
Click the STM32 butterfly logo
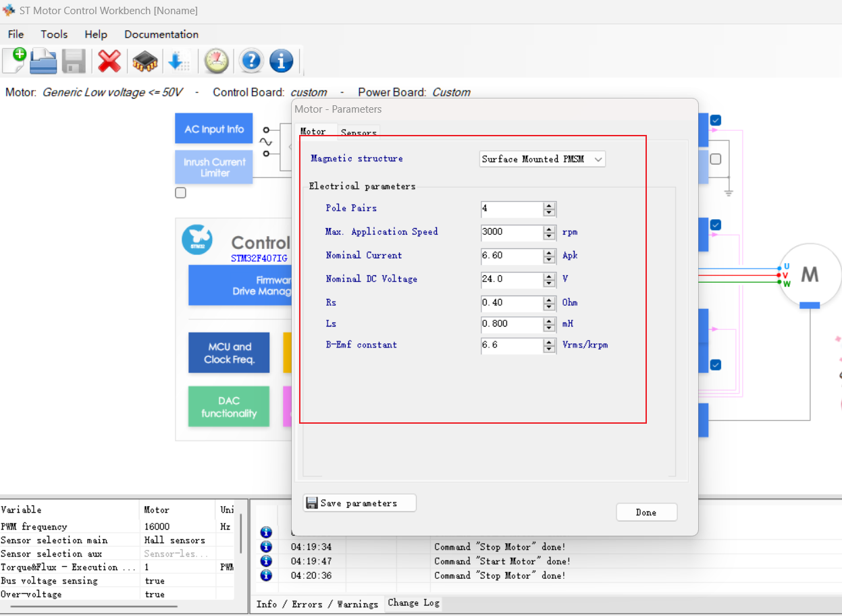click(197, 239)
